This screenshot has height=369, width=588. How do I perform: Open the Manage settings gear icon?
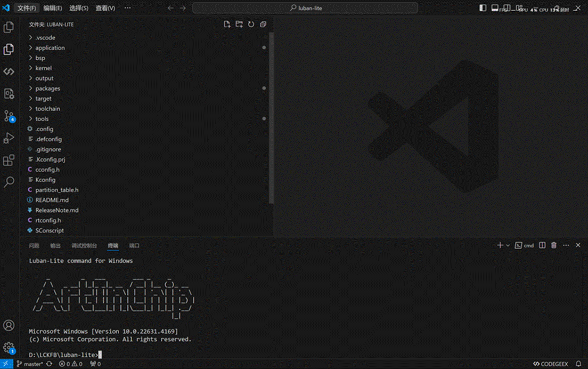click(x=9, y=347)
